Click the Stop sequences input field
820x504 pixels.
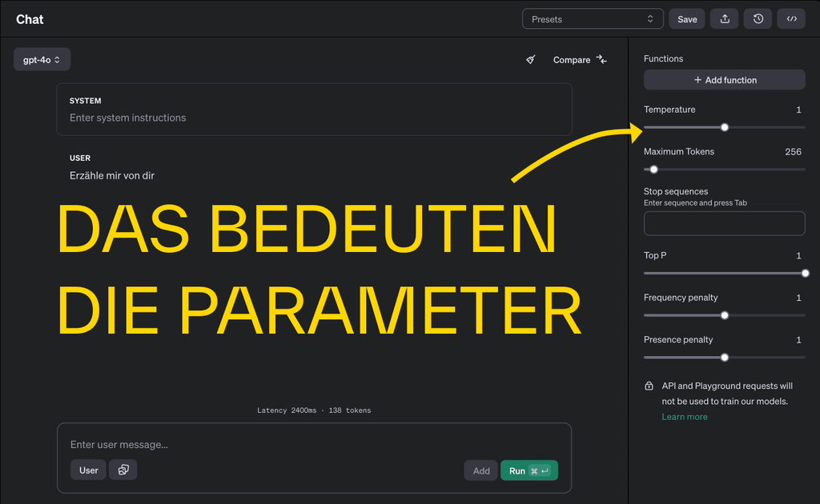724,223
